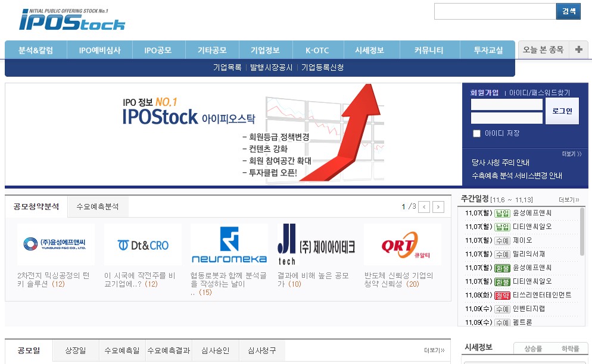Open the 윤성에프앤씨 company logo card
This screenshot has height=364, width=592.
point(55,244)
